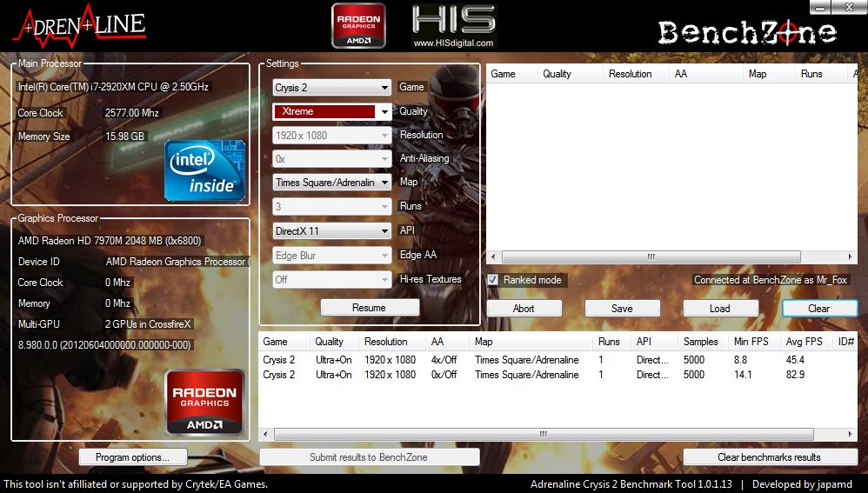Click Submit results to BenchZone
The width and height of the screenshot is (868, 493).
tap(370, 457)
